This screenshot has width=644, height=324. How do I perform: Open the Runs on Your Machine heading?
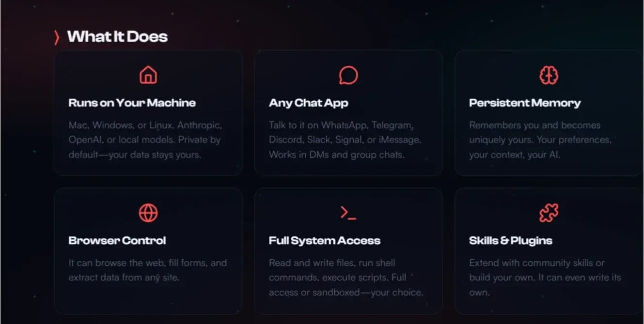pyautogui.click(x=132, y=103)
